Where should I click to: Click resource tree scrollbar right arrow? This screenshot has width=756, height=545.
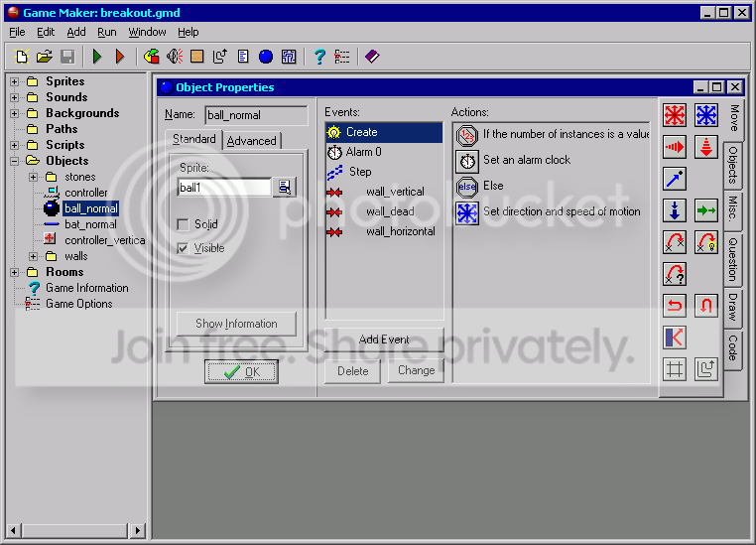tap(138, 530)
